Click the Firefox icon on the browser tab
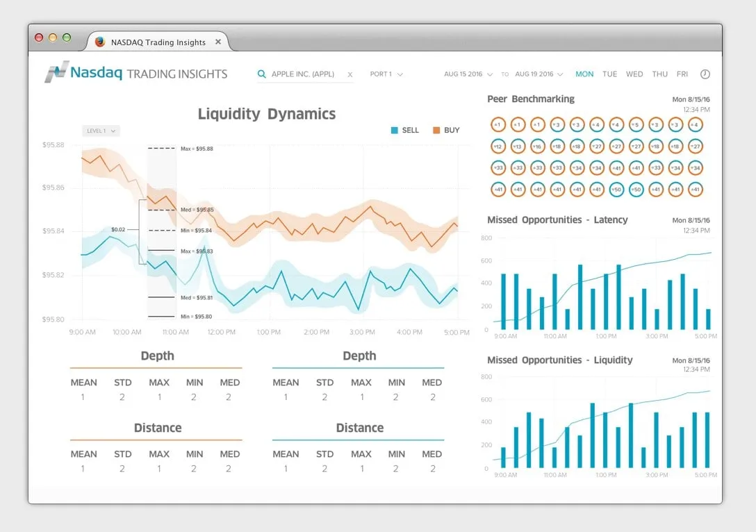The width and height of the screenshot is (756, 532). (x=100, y=42)
